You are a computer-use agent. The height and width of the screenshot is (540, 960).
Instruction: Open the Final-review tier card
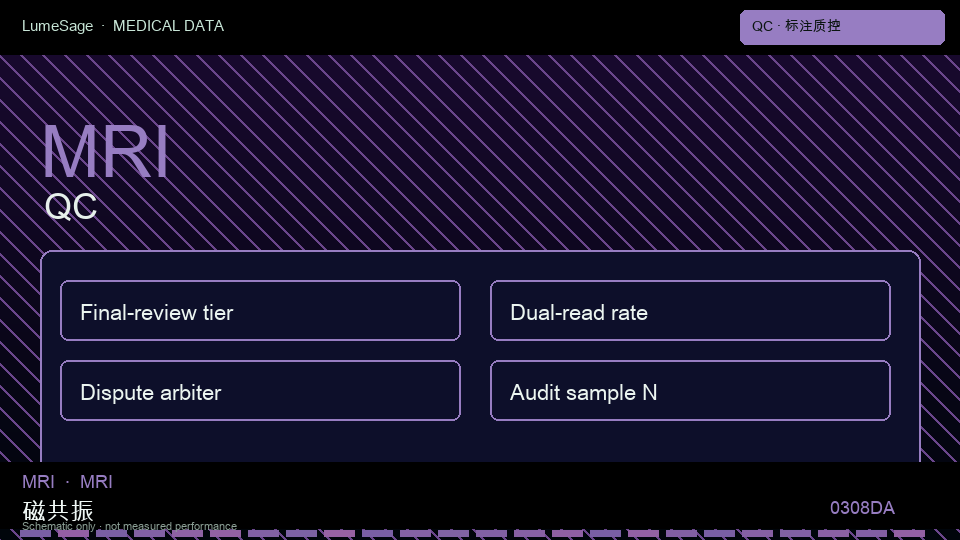pyautogui.click(x=260, y=310)
